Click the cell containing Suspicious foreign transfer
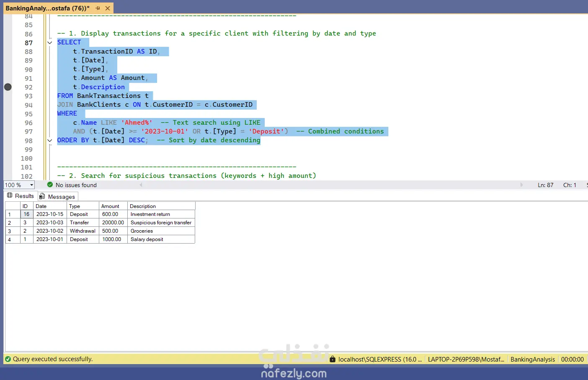 pyautogui.click(x=161, y=223)
